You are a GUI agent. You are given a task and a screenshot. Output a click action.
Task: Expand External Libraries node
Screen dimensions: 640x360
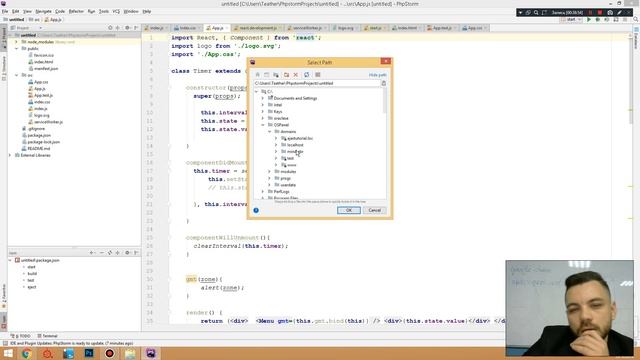10,155
